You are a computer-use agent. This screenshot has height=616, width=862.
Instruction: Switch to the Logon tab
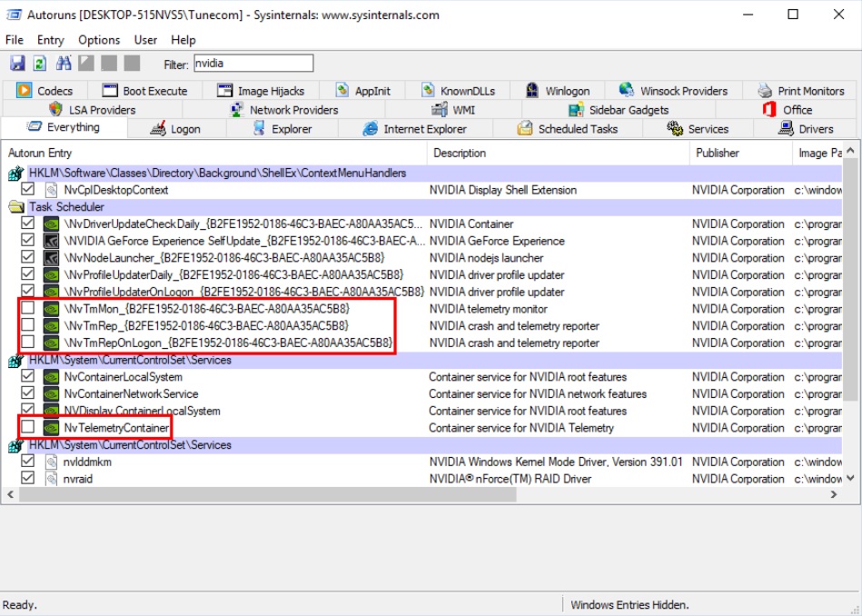click(x=176, y=129)
